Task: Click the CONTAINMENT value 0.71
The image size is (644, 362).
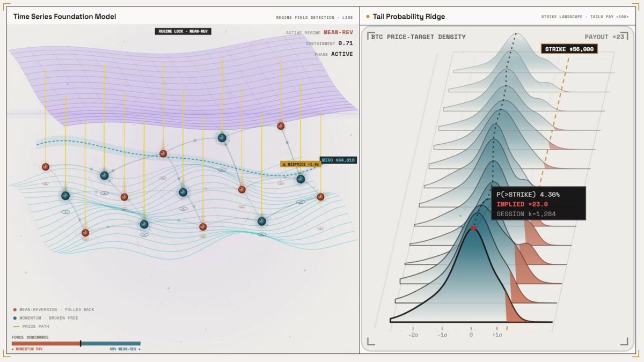Action: tap(346, 43)
